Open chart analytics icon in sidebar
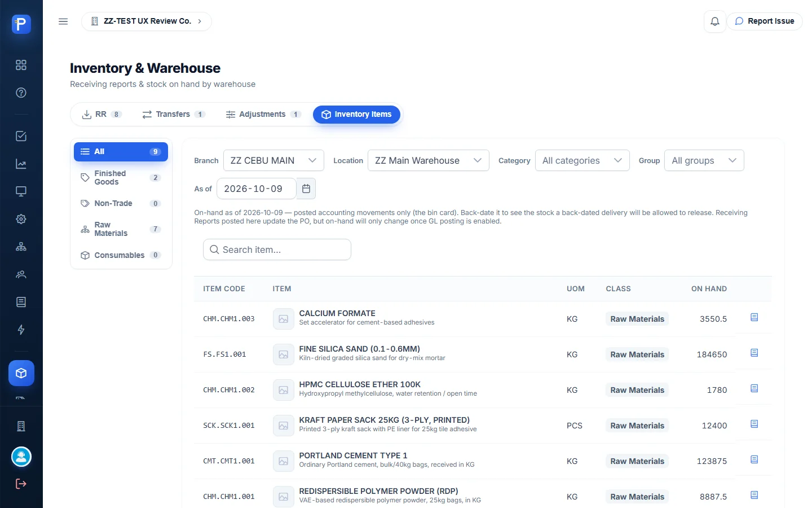This screenshot has width=812, height=508. point(21,164)
